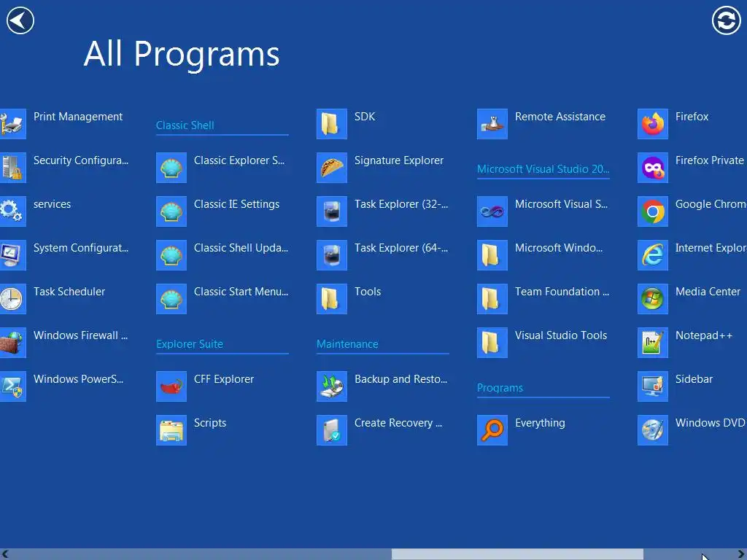
Task: Open Print Management icon
Action: (x=13, y=124)
